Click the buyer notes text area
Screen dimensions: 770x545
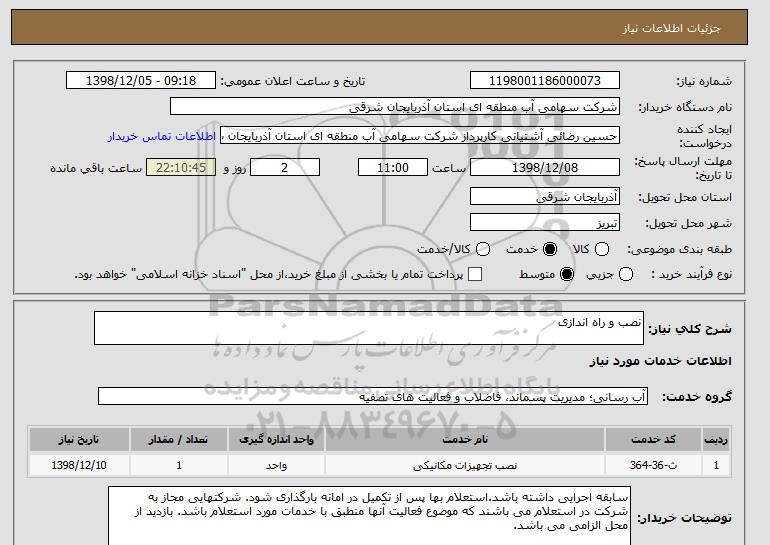click(x=369, y=516)
